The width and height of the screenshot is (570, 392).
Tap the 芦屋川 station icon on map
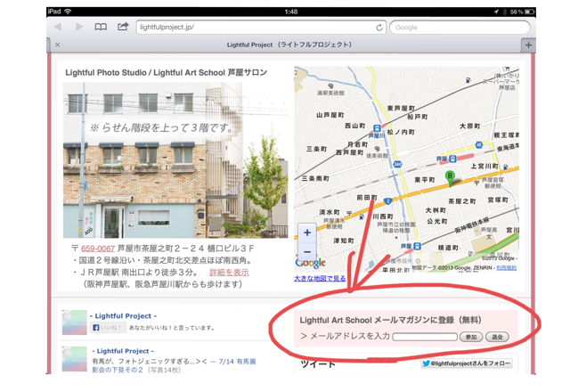point(377,128)
